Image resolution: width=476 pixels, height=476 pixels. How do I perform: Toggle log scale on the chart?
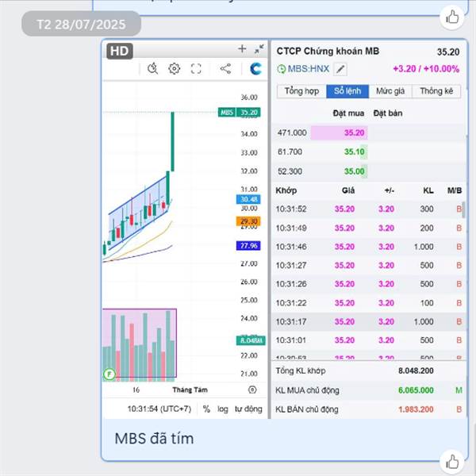click(222, 409)
